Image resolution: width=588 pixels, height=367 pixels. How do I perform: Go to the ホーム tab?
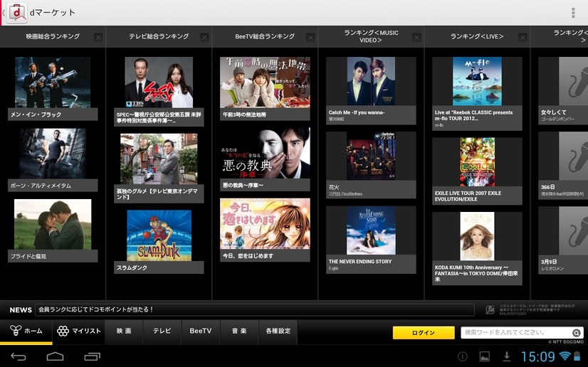(x=26, y=331)
